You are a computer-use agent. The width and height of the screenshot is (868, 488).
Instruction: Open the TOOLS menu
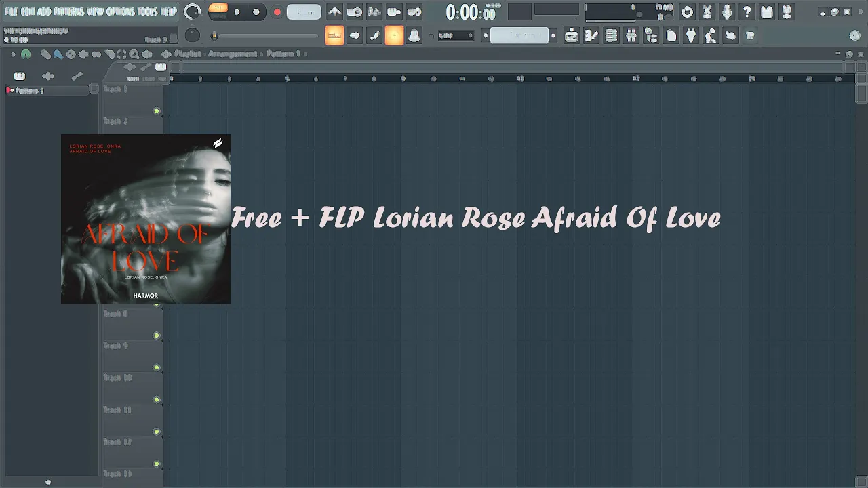tap(147, 12)
